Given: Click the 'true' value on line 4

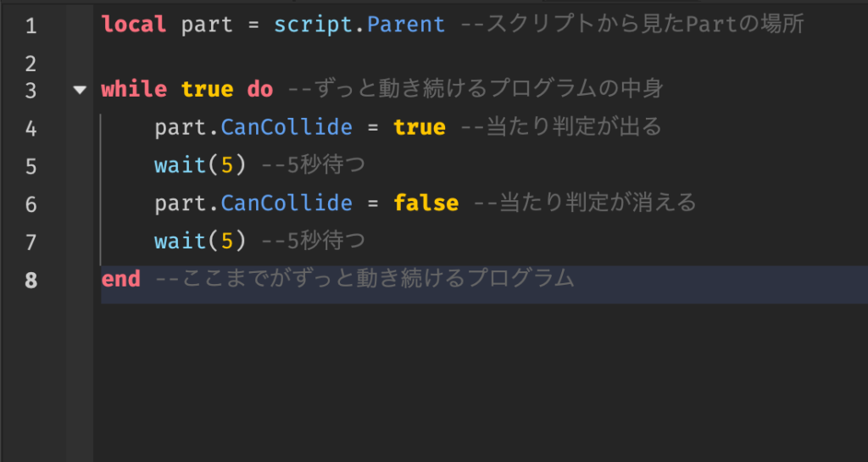Looking at the screenshot, I should (x=419, y=127).
